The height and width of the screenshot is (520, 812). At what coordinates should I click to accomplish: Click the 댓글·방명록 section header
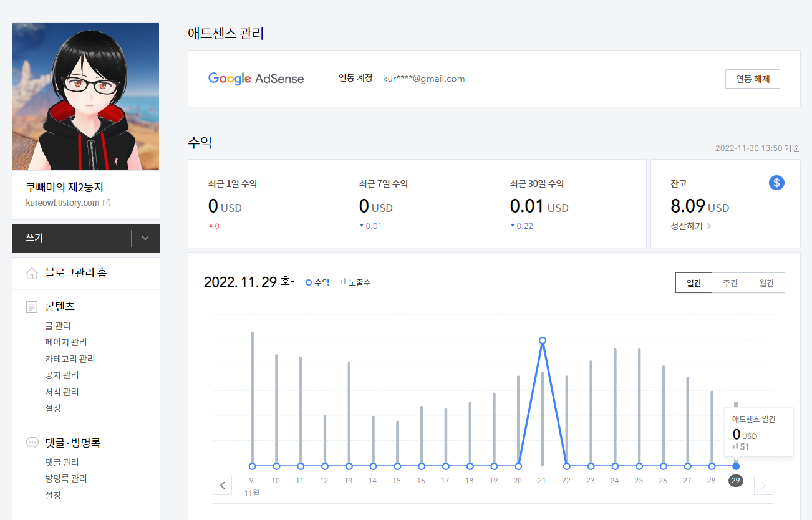[x=72, y=443]
